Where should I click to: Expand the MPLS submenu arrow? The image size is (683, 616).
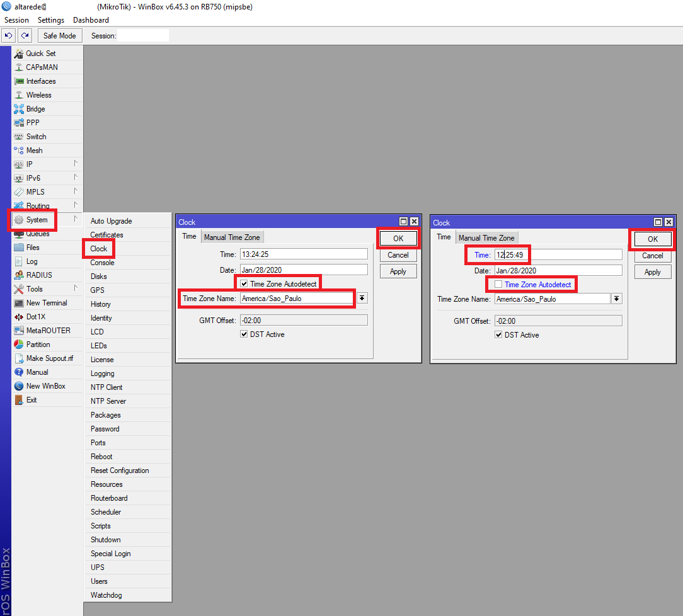[x=76, y=191]
